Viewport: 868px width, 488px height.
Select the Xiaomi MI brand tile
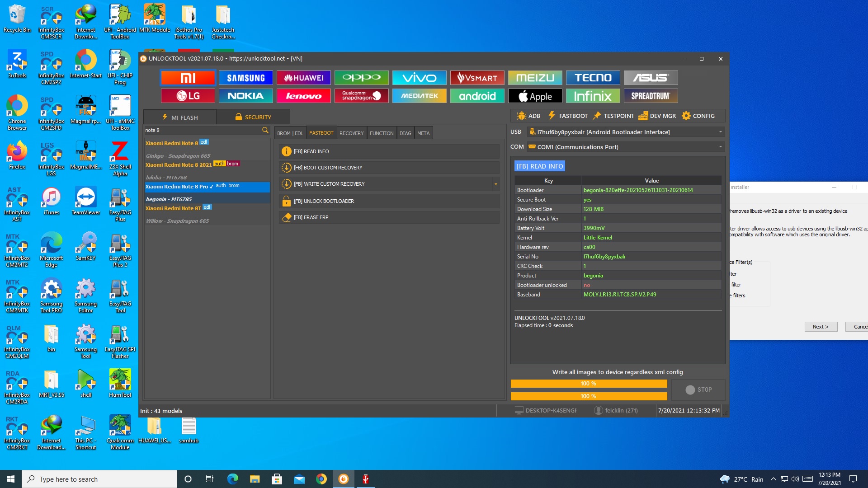[188, 78]
